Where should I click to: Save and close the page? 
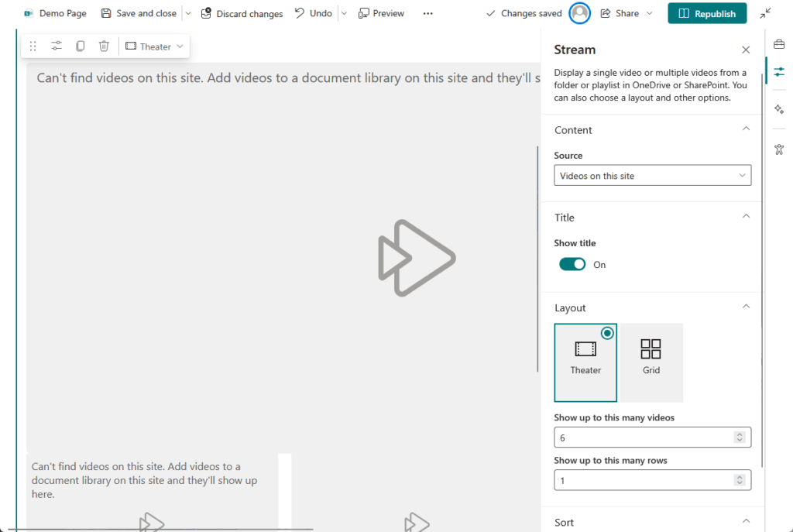139,13
